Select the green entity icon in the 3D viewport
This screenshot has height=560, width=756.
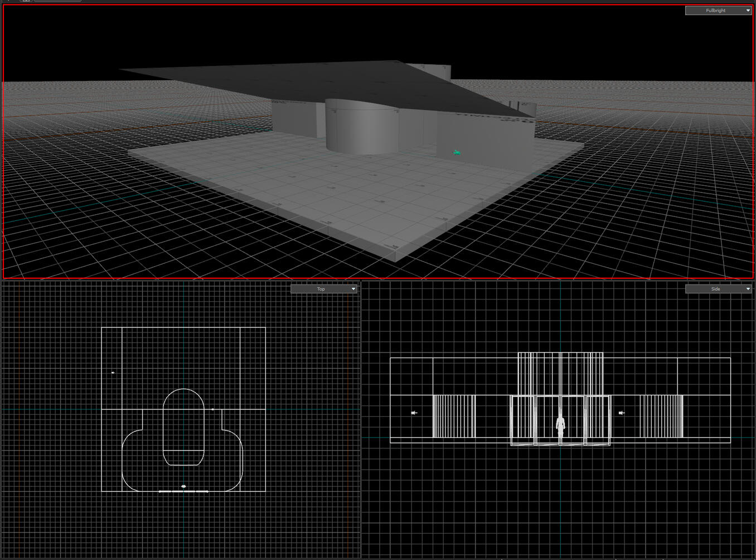pos(456,151)
